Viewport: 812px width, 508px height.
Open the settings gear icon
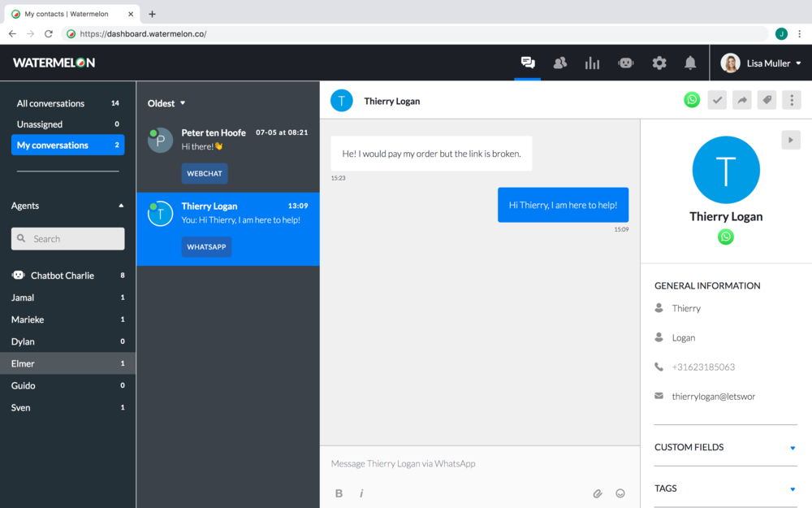(659, 63)
